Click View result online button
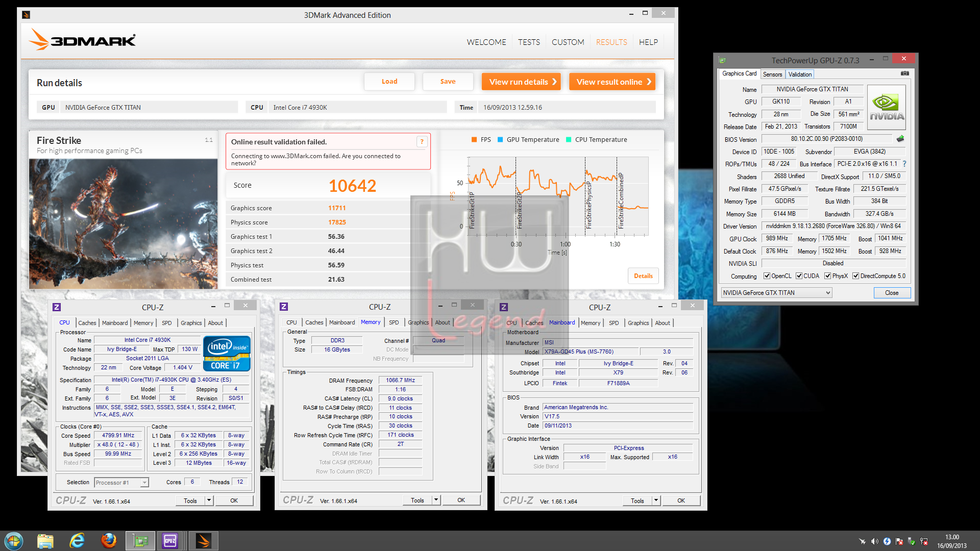Screen dimensions: 980x551 coord(612,82)
